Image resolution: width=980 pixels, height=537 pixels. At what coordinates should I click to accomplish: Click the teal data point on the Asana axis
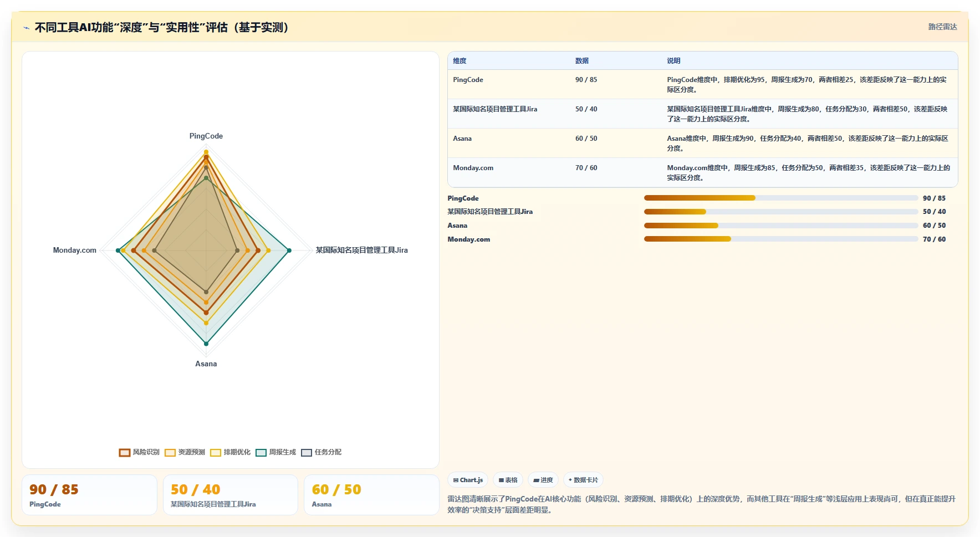pos(206,344)
